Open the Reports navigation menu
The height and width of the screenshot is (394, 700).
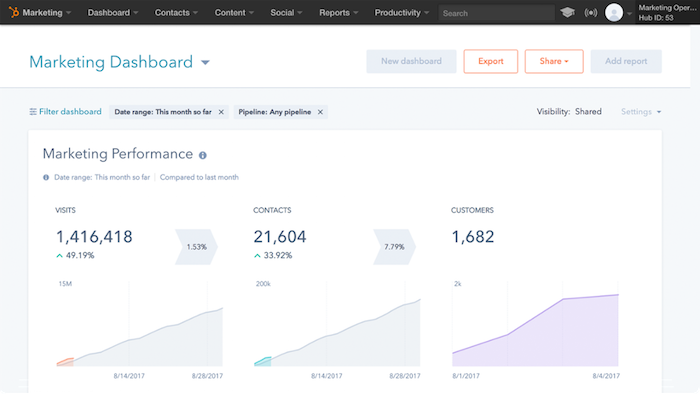tap(339, 12)
